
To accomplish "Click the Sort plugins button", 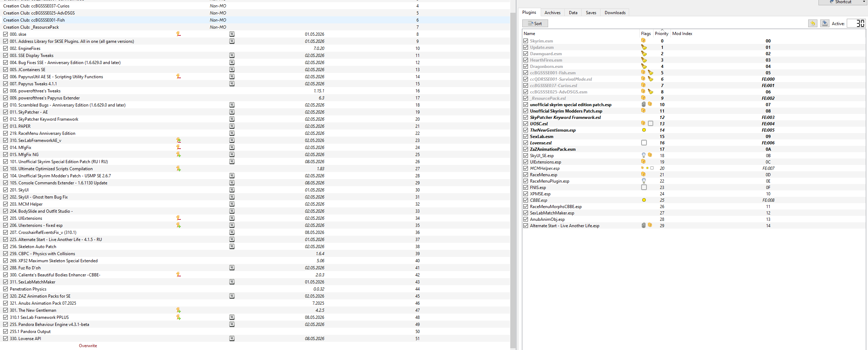I will tap(535, 23).
